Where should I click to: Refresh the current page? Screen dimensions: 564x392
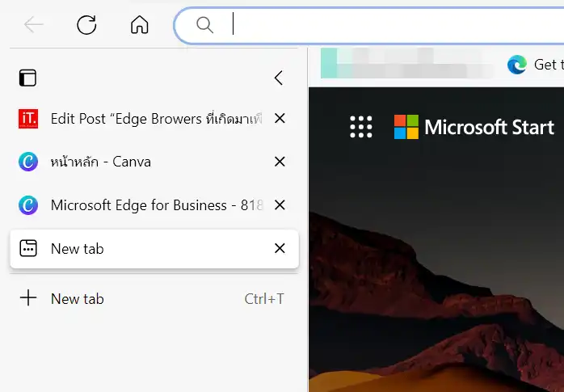(x=86, y=25)
